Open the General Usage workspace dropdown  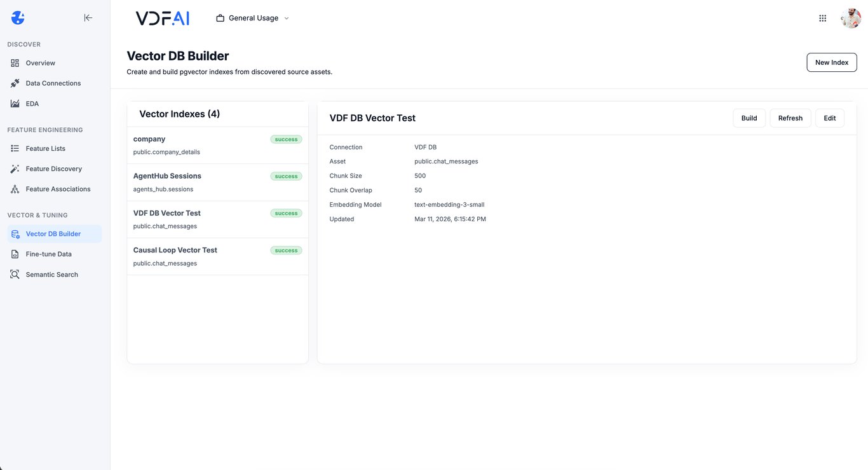click(x=253, y=18)
